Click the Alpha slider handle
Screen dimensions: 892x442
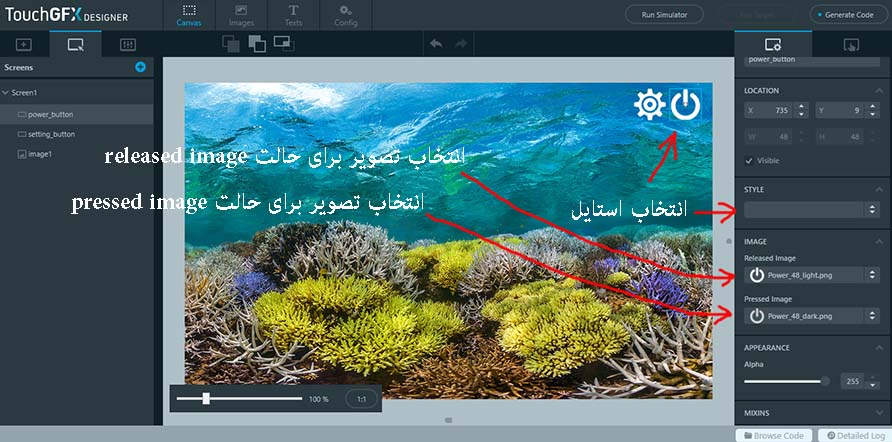[825, 381]
